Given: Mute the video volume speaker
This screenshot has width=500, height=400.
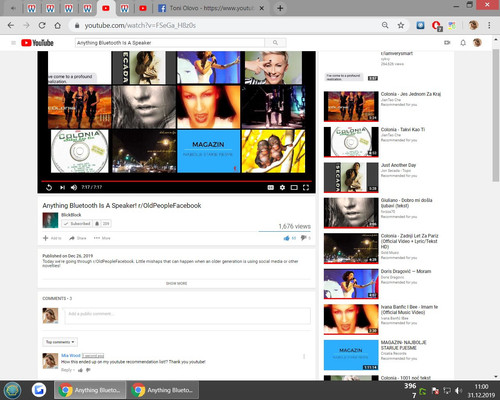Looking at the screenshot, I should point(74,187).
